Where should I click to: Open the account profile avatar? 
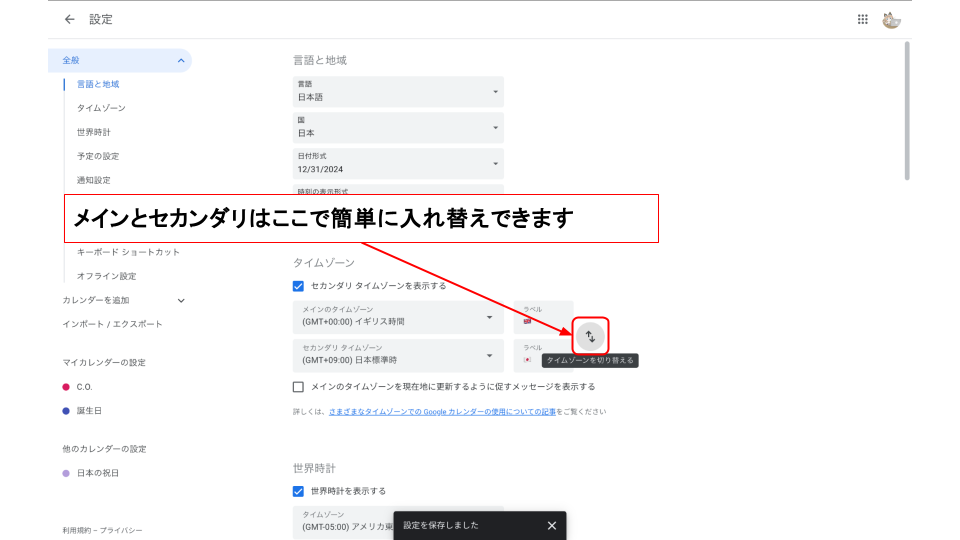click(892, 19)
